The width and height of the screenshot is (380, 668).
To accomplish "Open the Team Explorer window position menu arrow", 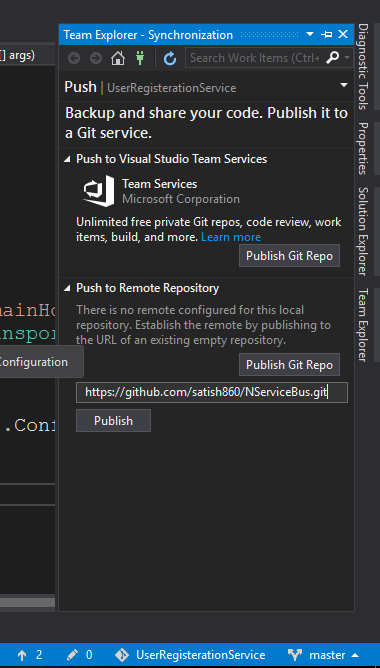I will click(310, 34).
